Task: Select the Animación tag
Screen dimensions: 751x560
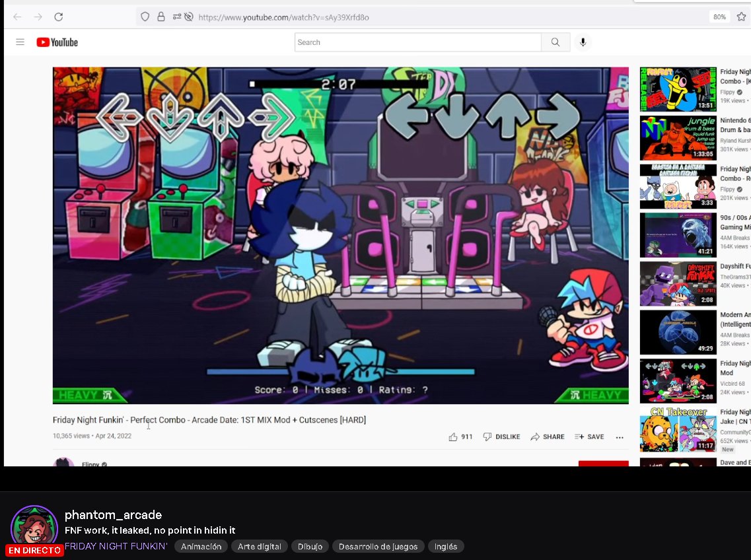Action: pos(201,547)
